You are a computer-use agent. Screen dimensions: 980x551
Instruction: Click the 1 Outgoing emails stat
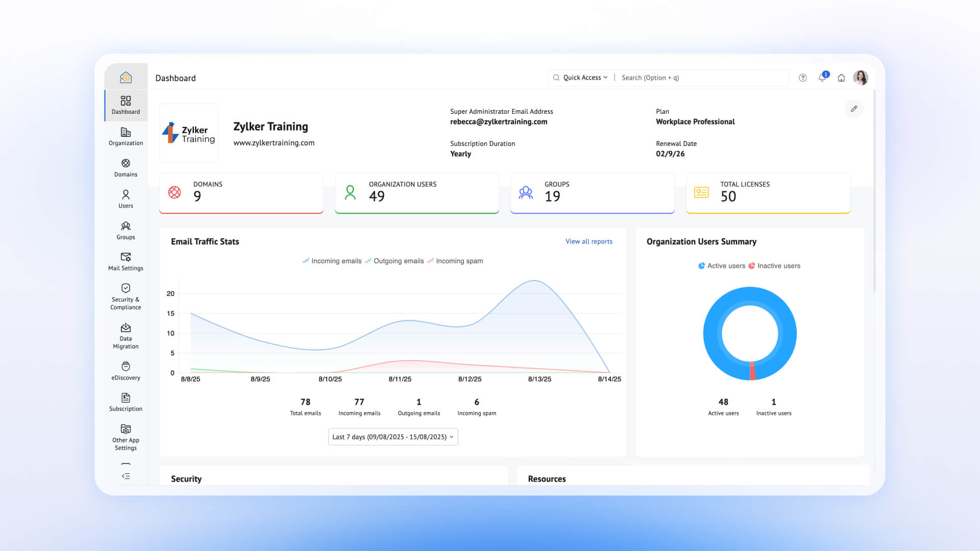point(419,407)
